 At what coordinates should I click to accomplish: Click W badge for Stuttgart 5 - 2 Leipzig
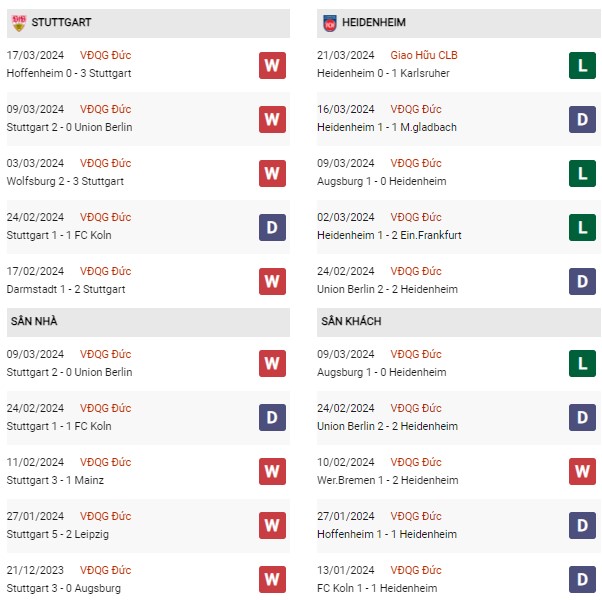272,524
